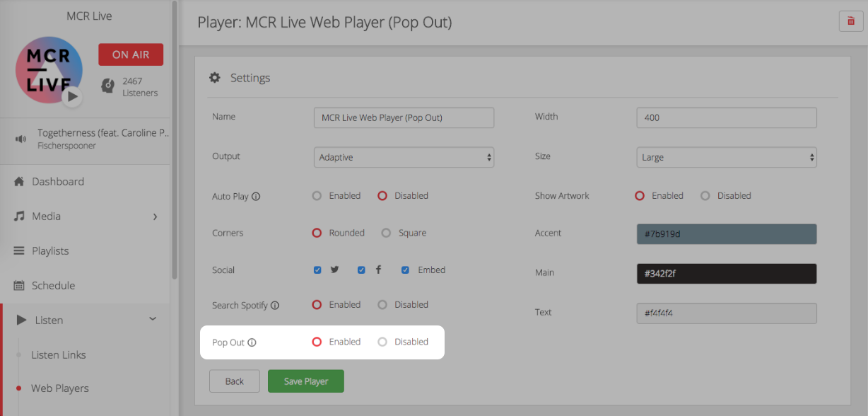
Task: Click the red trash delete icon
Action: (x=850, y=22)
